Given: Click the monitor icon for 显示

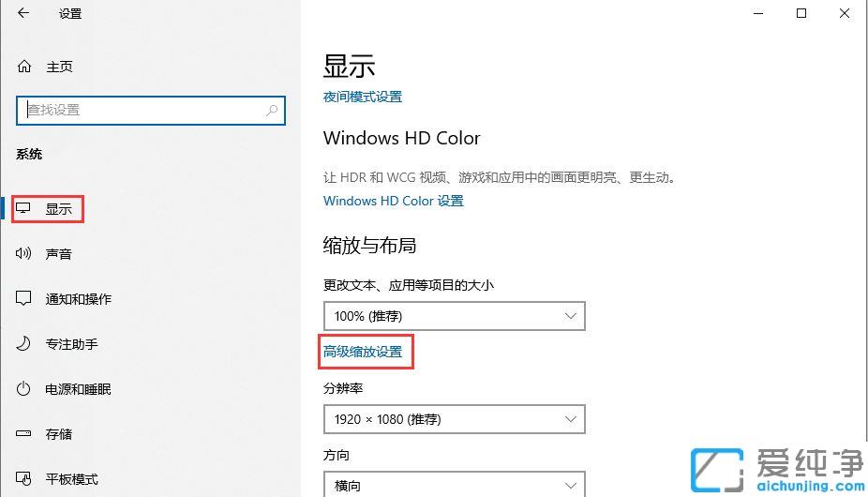Looking at the screenshot, I should 24,209.
